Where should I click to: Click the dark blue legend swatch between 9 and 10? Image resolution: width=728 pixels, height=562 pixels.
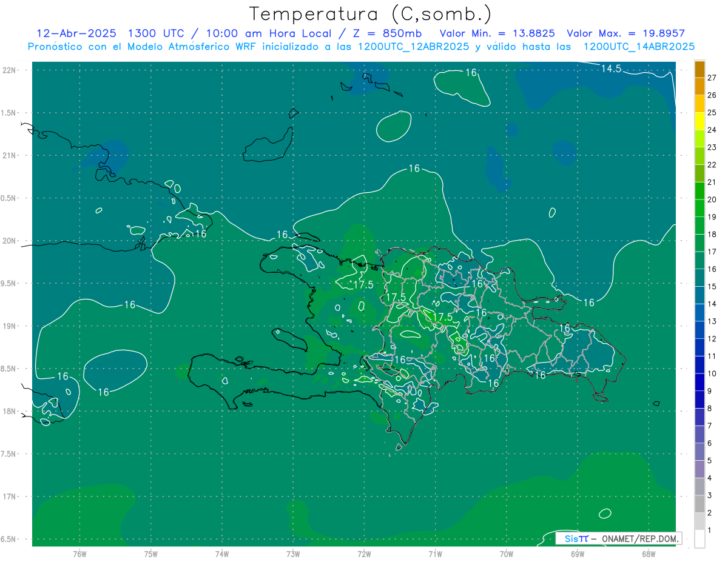point(699,382)
